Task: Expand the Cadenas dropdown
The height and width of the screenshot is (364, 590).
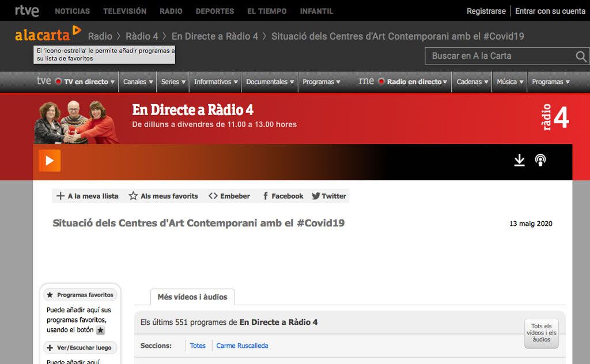Action: tap(472, 82)
